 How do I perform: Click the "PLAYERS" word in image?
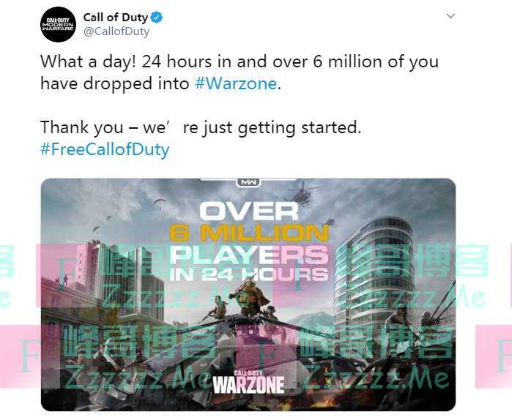tap(249, 255)
